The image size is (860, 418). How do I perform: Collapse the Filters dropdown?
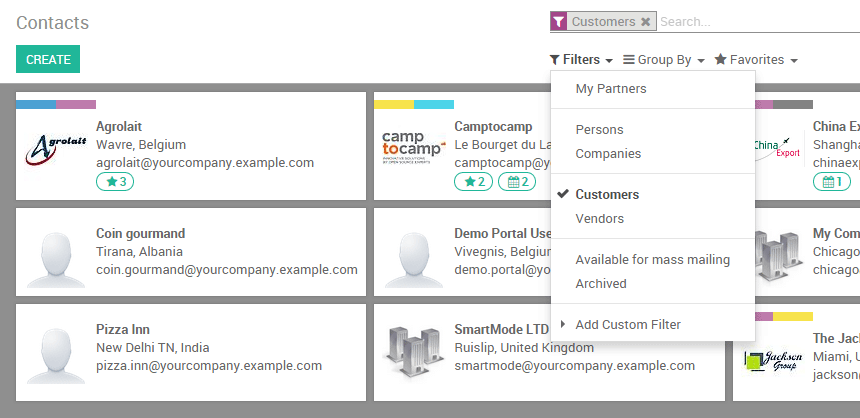pyautogui.click(x=581, y=60)
